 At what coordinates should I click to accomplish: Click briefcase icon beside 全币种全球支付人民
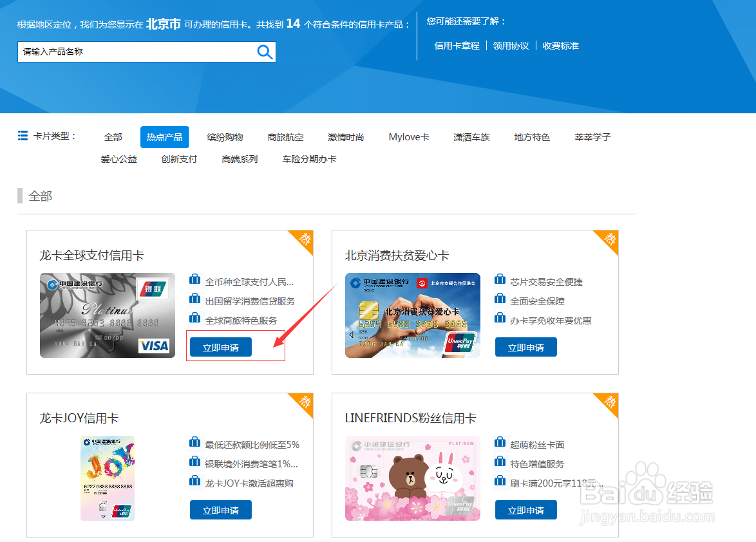[194, 279]
